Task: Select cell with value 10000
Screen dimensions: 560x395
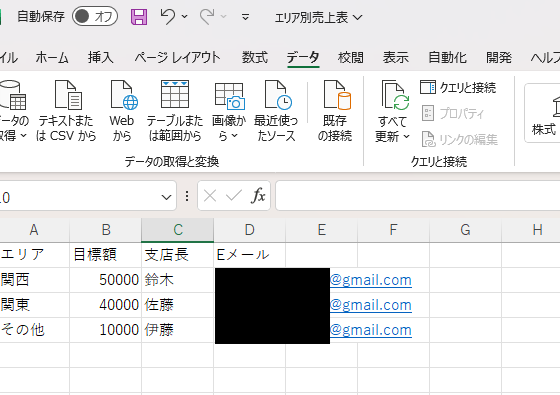Action: click(106, 330)
